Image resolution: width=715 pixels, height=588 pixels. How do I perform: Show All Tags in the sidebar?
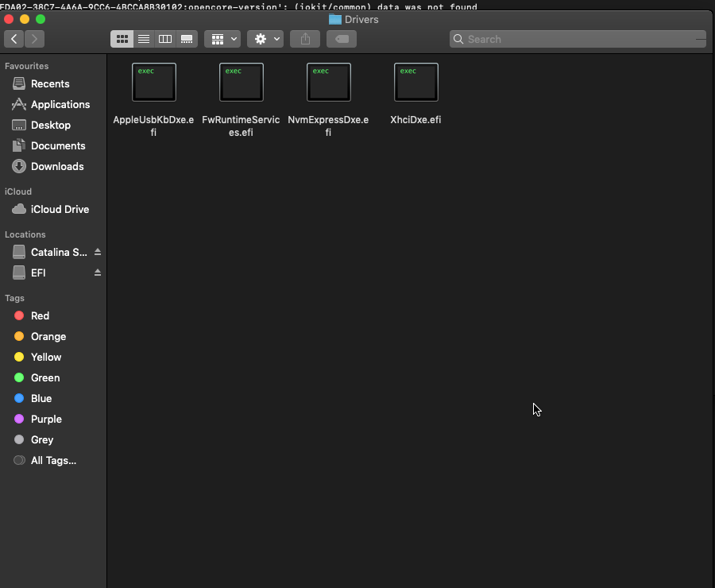[53, 460]
